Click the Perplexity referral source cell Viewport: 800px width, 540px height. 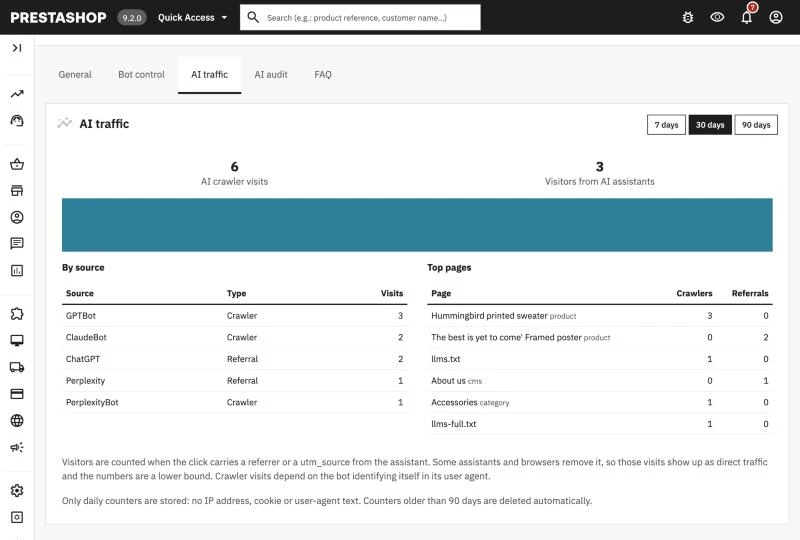[85, 381]
